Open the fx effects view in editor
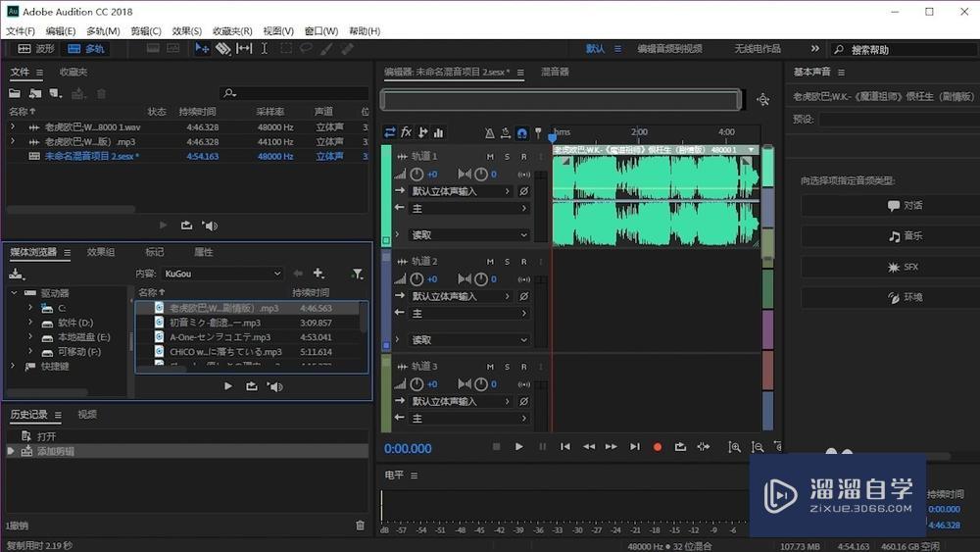 pos(407,132)
